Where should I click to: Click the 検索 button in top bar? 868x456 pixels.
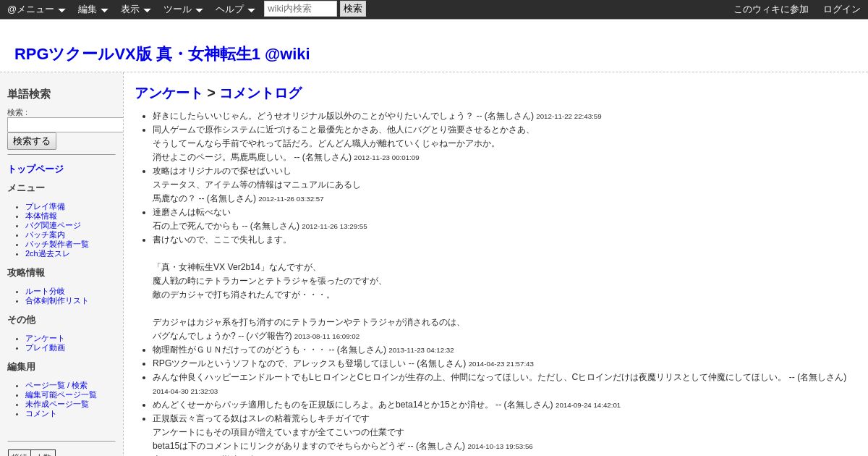pos(353,9)
